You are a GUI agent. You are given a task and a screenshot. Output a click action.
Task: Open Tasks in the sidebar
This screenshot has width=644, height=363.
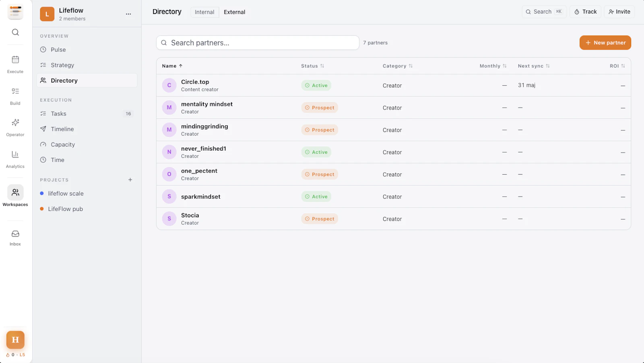click(x=87, y=113)
